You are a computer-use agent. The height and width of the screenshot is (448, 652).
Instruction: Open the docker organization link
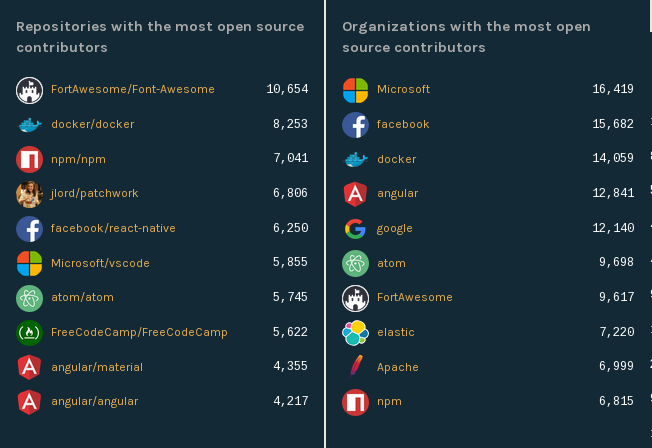click(x=397, y=159)
